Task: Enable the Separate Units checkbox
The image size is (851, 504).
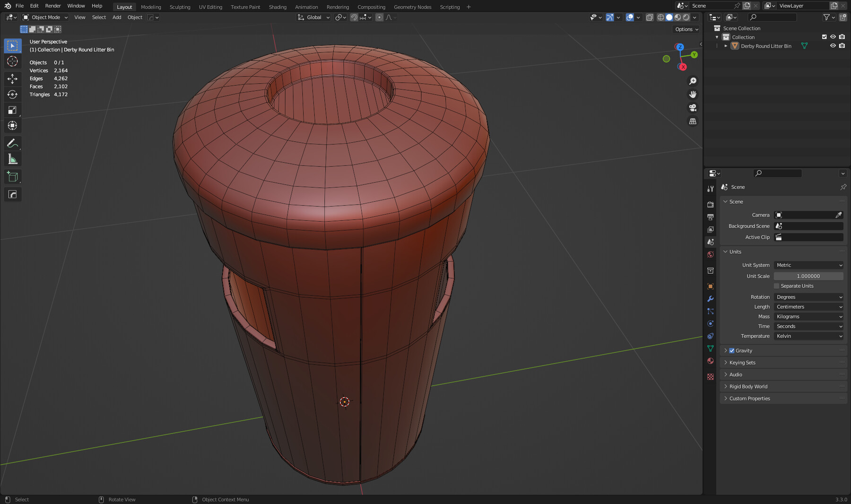Action: 776,286
